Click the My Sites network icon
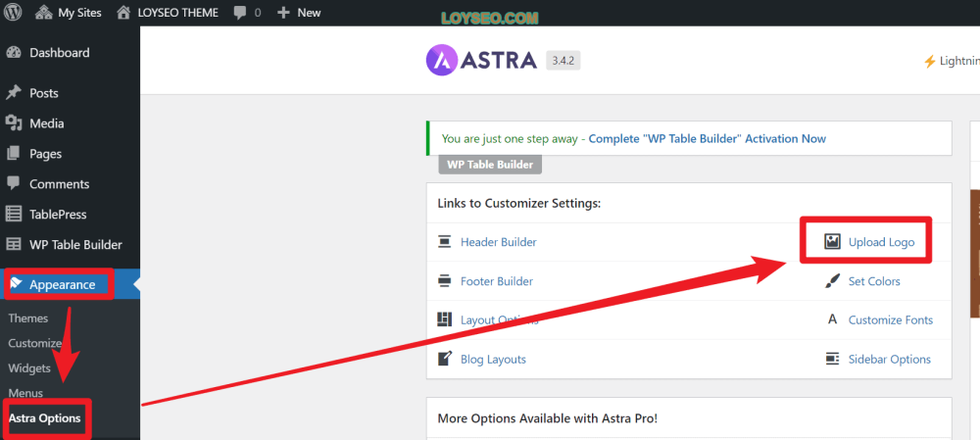The width and height of the screenshot is (980, 440). coord(44,12)
